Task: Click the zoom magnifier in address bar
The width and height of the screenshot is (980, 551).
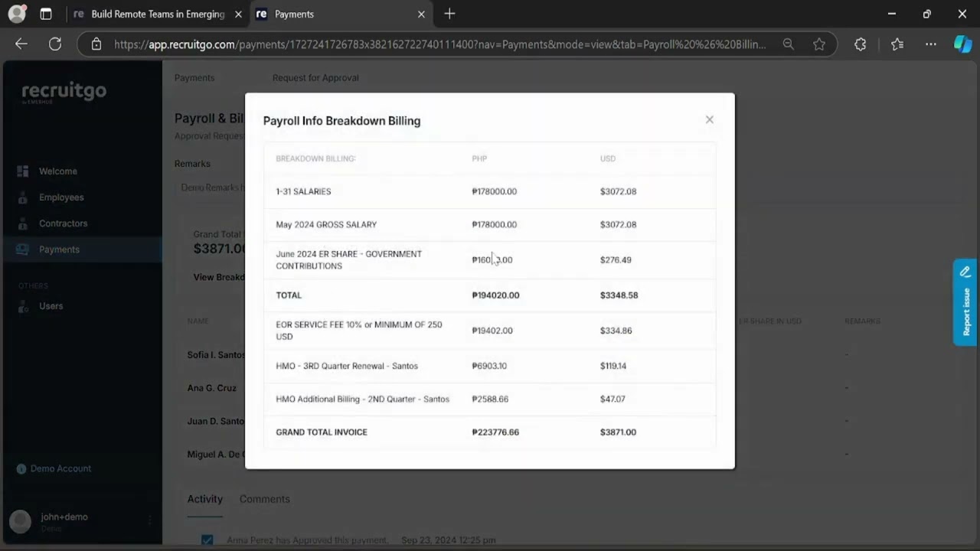Action: coord(788,44)
